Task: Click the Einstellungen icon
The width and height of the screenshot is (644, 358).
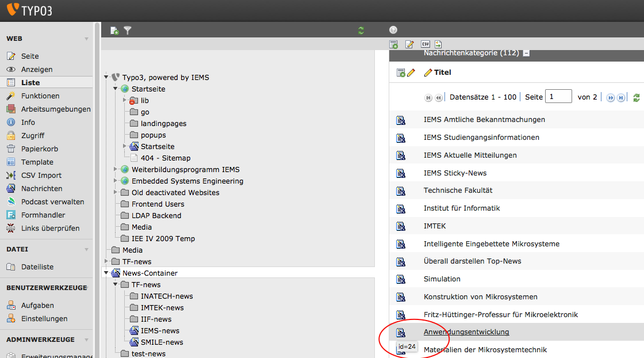Action: pos(11,318)
